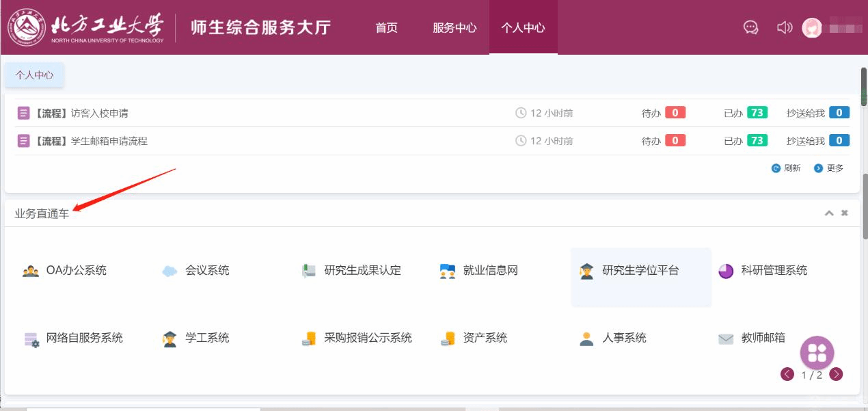The height and width of the screenshot is (411, 868).
Task: Click the speaker announcement icon
Action: tap(784, 27)
